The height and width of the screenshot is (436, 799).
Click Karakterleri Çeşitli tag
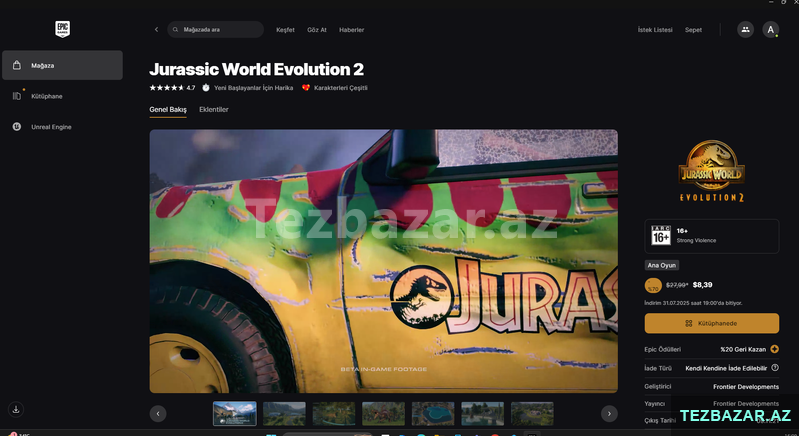[335, 88]
